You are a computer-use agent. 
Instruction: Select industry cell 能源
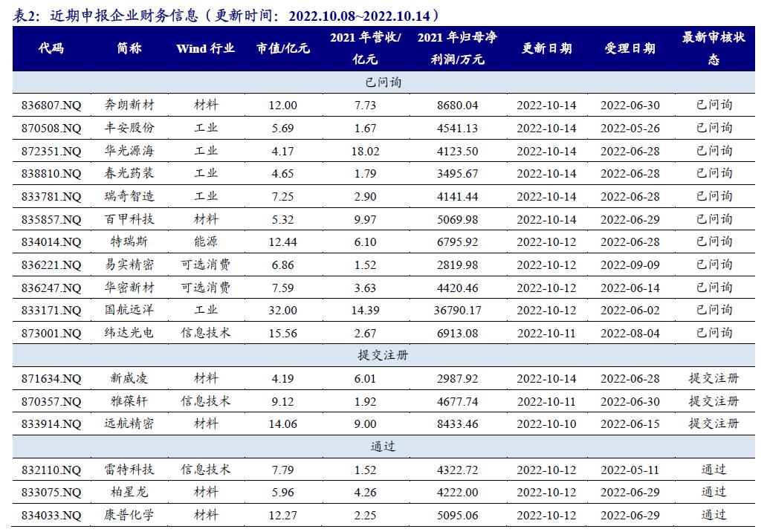click(205, 241)
